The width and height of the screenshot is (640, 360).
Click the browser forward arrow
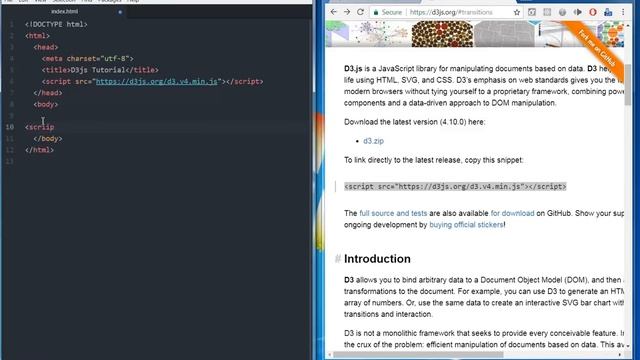[347, 12]
